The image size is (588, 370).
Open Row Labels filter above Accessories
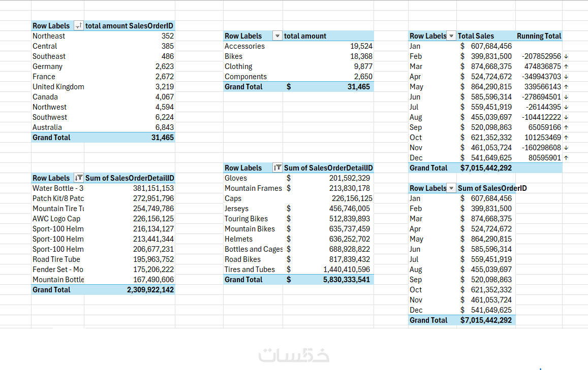277,36
